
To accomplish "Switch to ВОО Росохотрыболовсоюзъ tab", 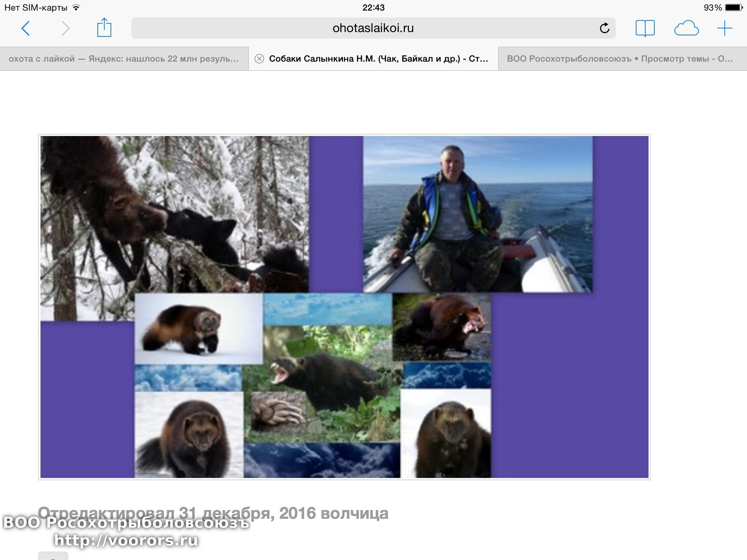I will click(x=620, y=59).
